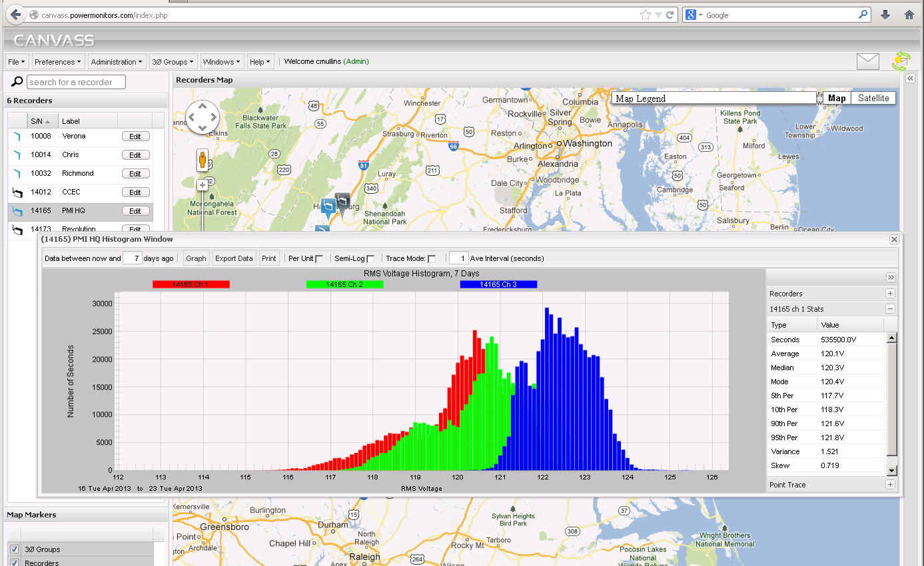Click the email envelope icon on the toolbar

click(867, 61)
